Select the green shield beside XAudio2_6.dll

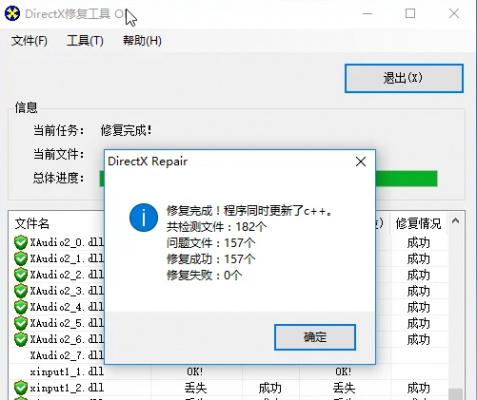pyautogui.click(x=21, y=339)
